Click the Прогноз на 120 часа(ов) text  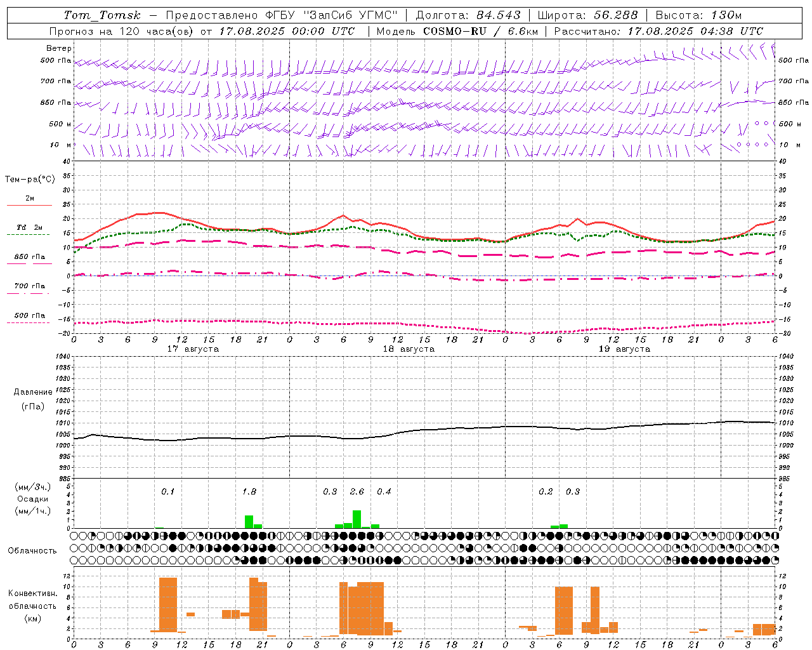[x=122, y=31]
